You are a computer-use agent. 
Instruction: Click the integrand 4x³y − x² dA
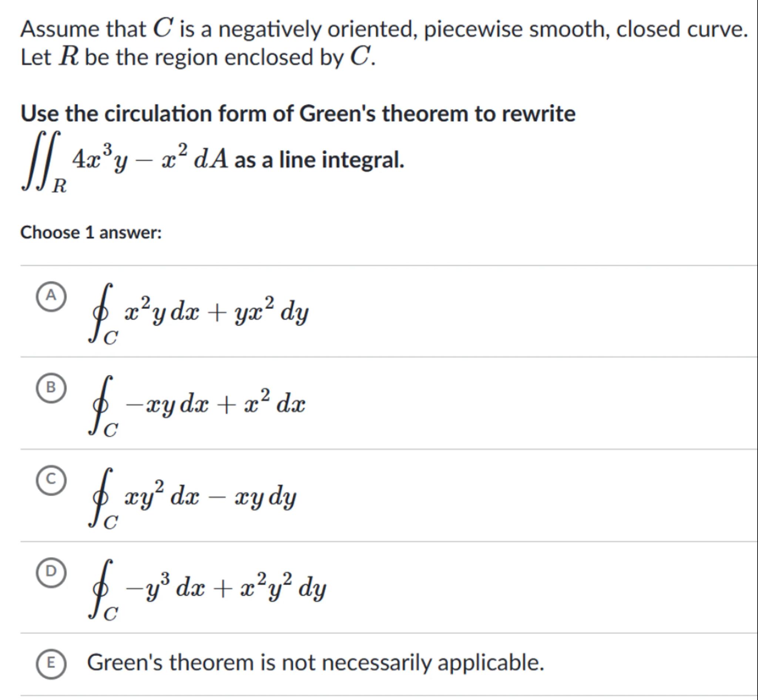(151, 159)
